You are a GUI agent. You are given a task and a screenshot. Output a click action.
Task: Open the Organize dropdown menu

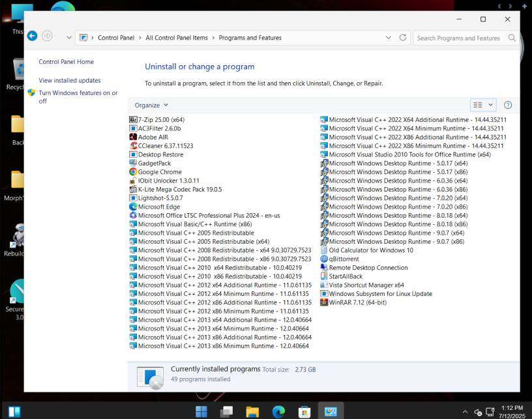(151, 105)
